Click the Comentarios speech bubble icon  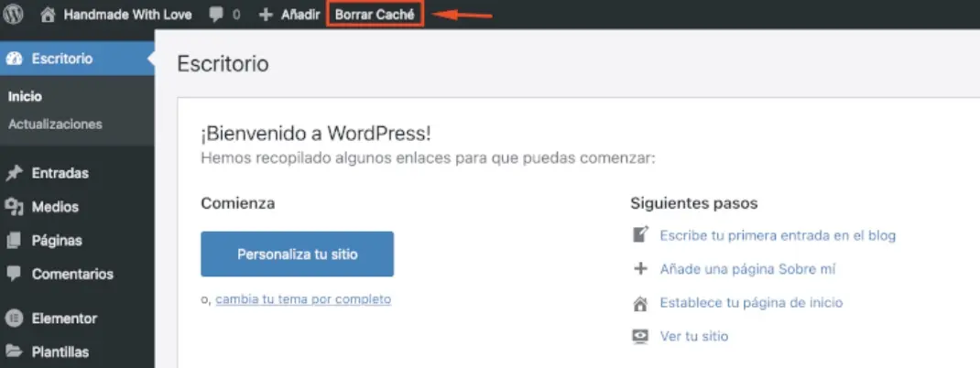(x=15, y=275)
